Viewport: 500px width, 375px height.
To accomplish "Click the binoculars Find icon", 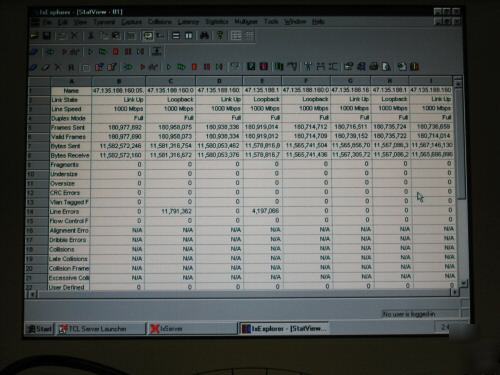I will (204, 36).
